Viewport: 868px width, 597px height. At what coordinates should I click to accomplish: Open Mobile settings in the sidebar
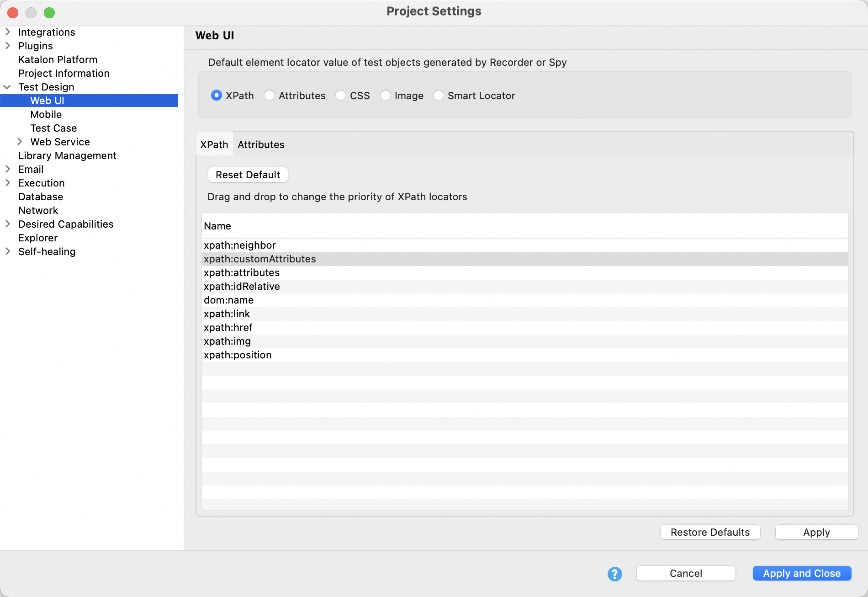[46, 114]
